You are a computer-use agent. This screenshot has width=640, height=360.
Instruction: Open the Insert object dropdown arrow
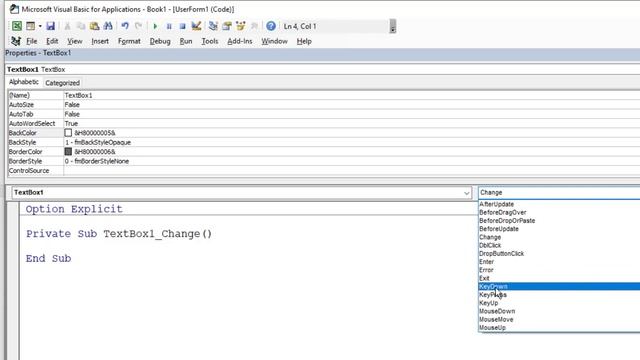coord(40,26)
